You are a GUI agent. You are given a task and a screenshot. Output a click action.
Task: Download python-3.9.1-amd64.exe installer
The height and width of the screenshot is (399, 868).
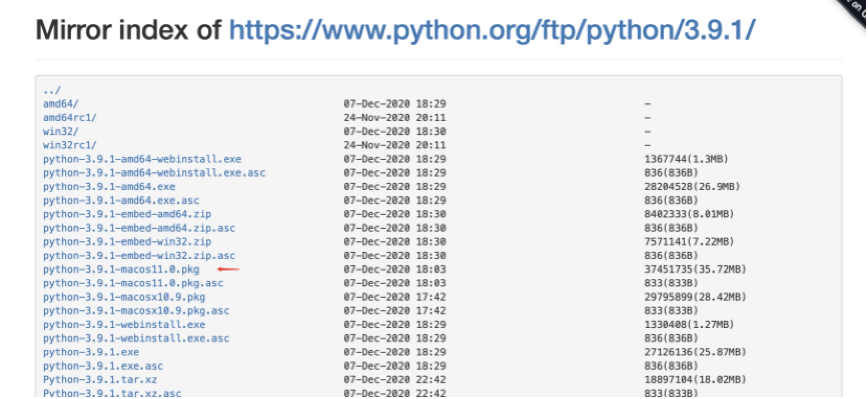[108, 186]
